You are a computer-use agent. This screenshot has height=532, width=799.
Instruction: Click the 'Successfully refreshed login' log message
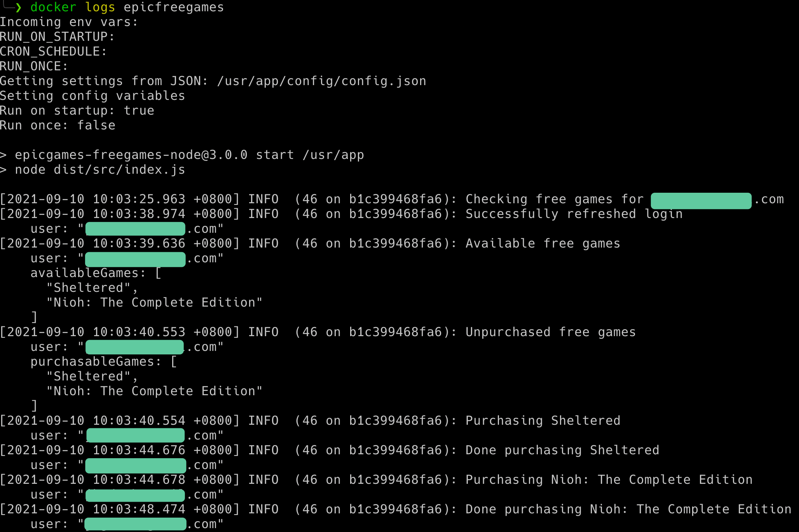click(x=574, y=214)
